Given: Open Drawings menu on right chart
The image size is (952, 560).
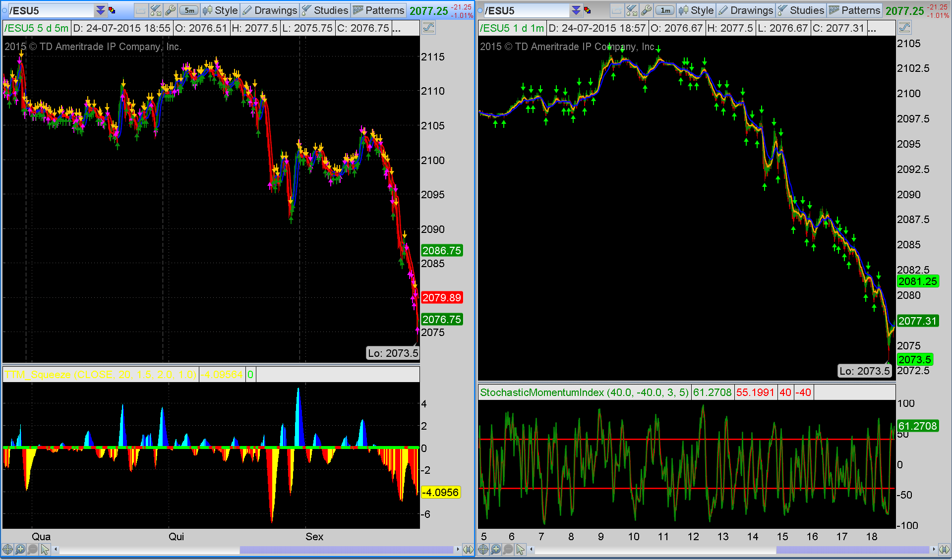Looking at the screenshot, I should point(746,10).
